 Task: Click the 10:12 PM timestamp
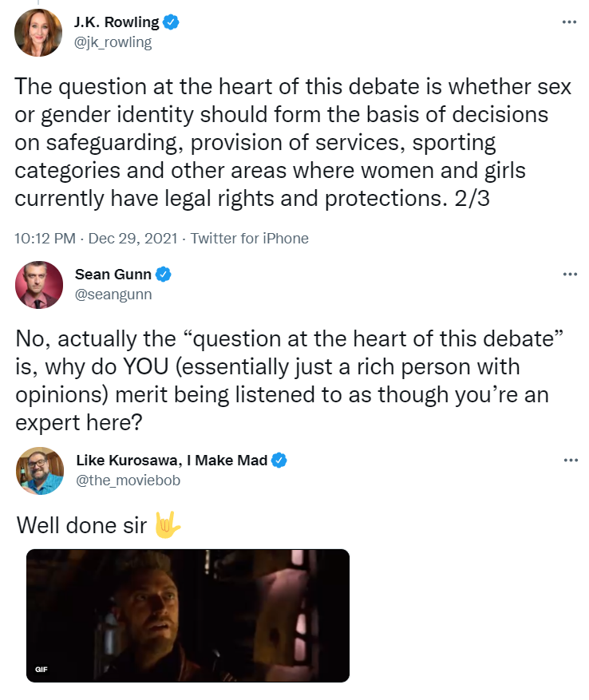point(45,238)
